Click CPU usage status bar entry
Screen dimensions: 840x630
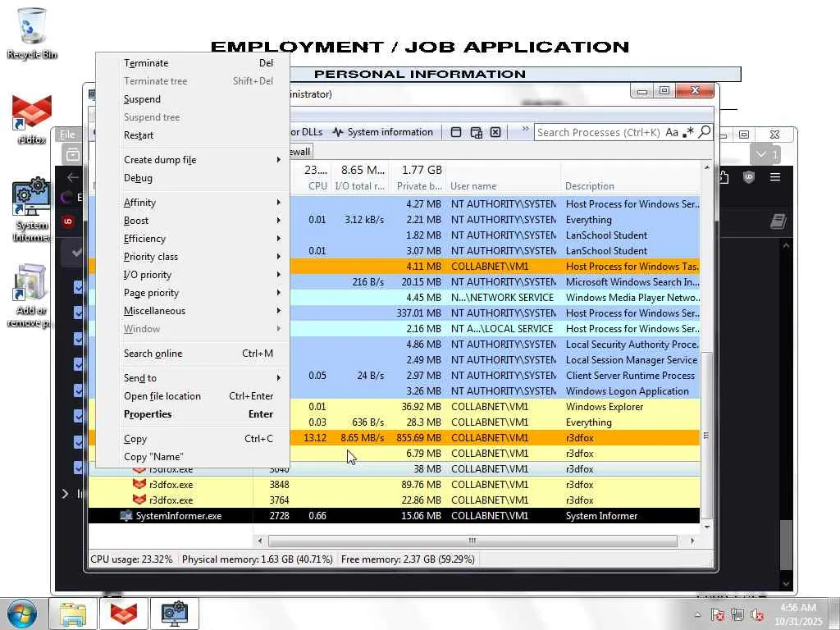[132, 559]
